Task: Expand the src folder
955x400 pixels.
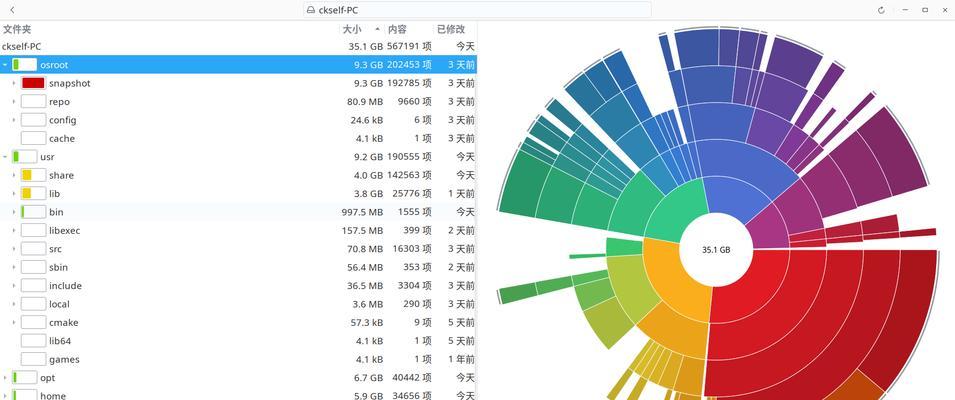Action: coord(14,249)
